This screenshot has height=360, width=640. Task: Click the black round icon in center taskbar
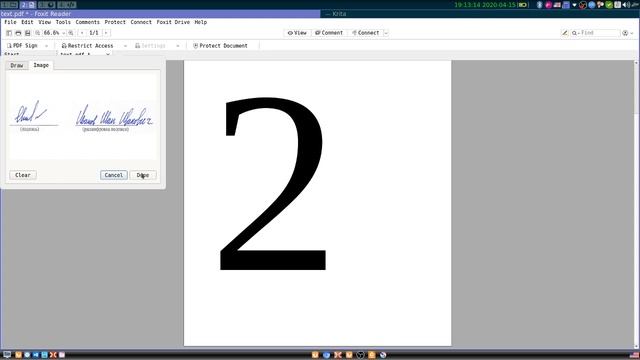click(x=360, y=355)
